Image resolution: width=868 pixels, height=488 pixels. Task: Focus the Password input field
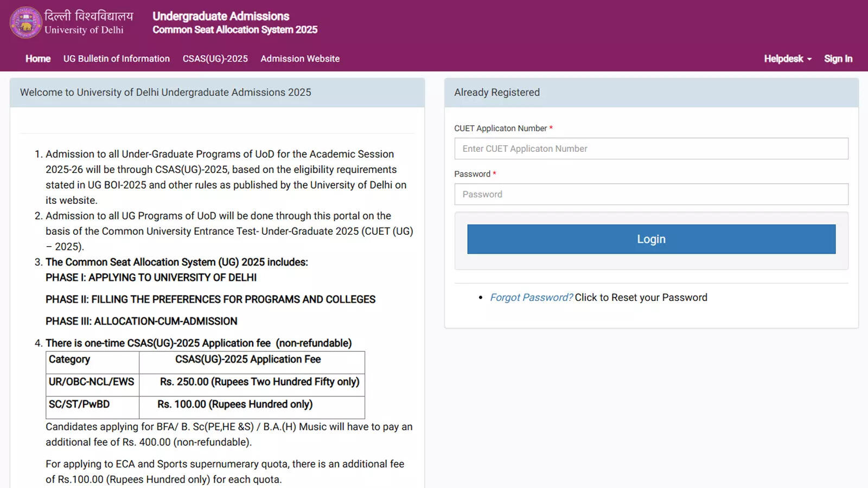[x=652, y=194]
